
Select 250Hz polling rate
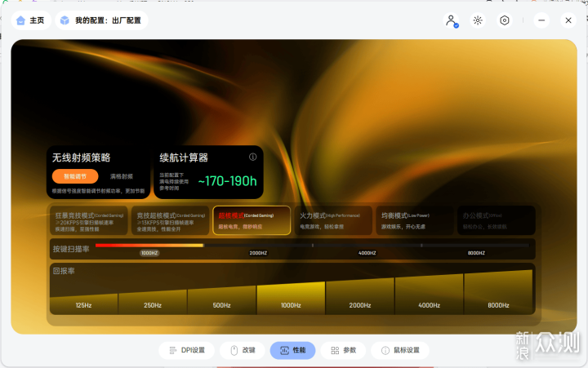(153, 302)
